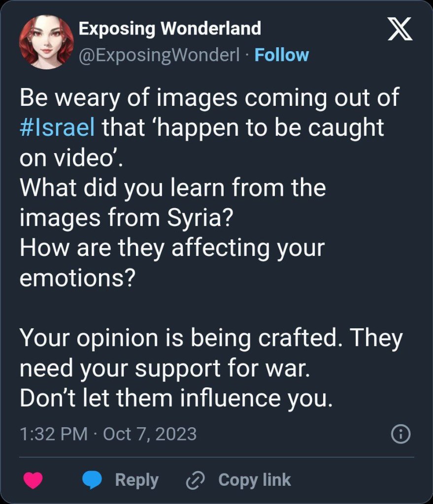Click the "How are they affecting" question line

pos(172,247)
